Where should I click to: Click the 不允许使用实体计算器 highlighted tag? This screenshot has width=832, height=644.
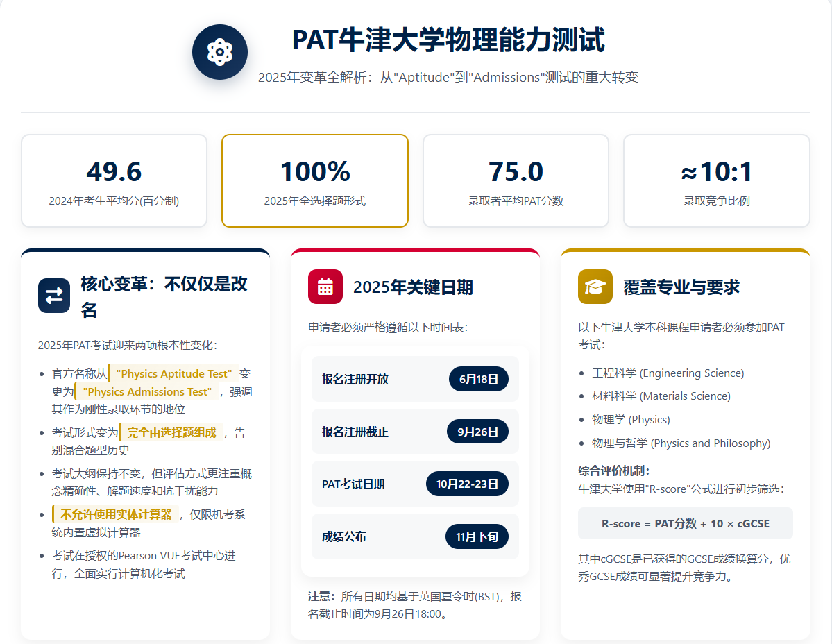(x=116, y=514)
